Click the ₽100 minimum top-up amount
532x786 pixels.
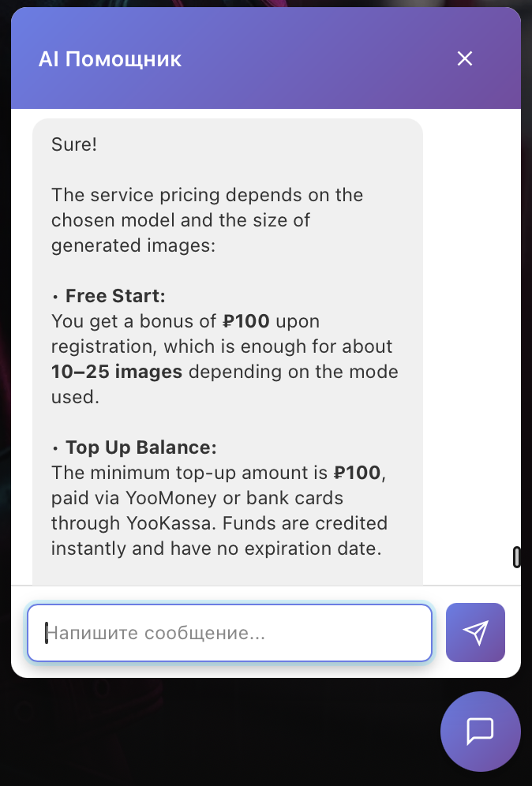click(357, 473)
